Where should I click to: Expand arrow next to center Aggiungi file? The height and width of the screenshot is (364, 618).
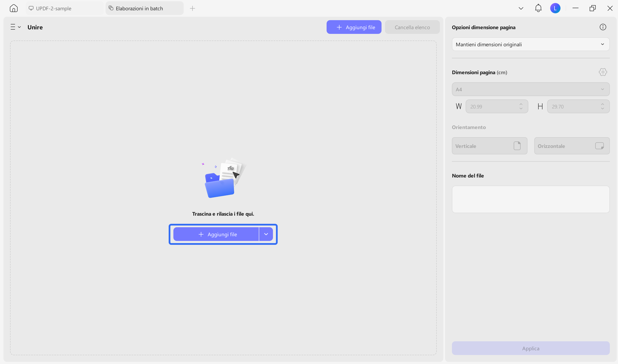[266, 234]
